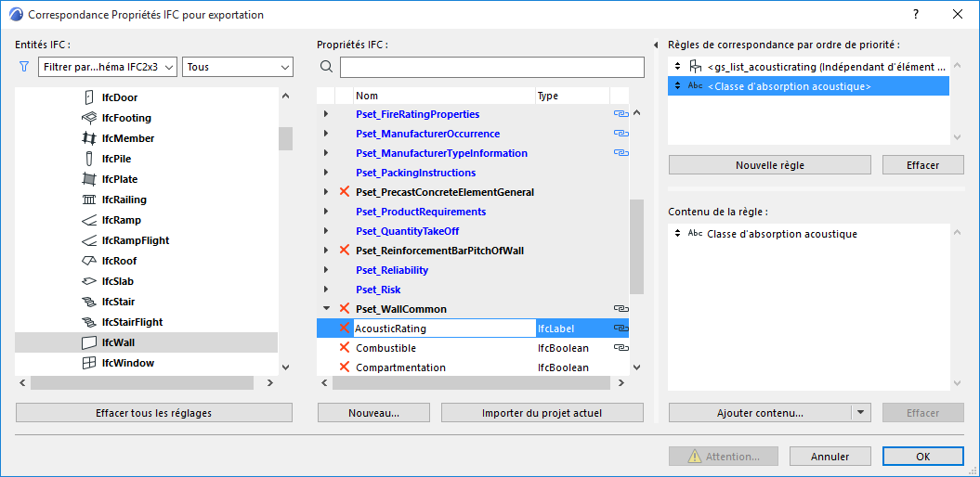Expand Pset_ManufacturerOccurrence group
980x477 pixels.
(326, 134)
